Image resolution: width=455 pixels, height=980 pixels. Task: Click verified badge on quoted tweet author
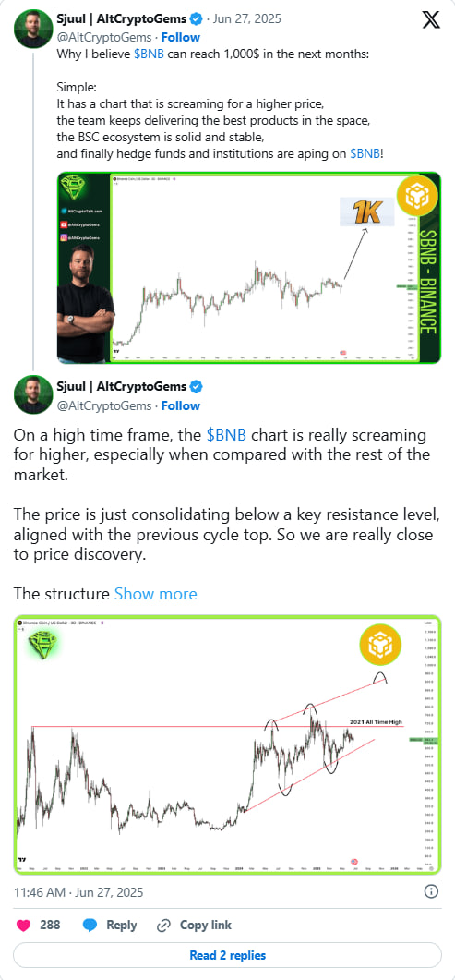tap(196, 19)
